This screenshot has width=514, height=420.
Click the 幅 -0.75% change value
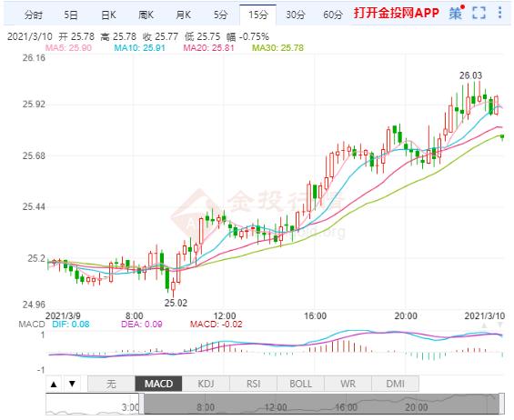pos(247,36)
